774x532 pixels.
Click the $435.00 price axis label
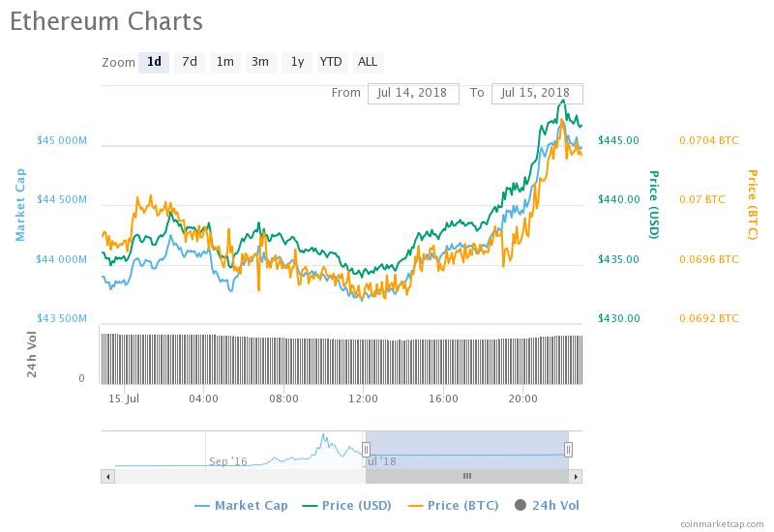[x=618, y=259]
